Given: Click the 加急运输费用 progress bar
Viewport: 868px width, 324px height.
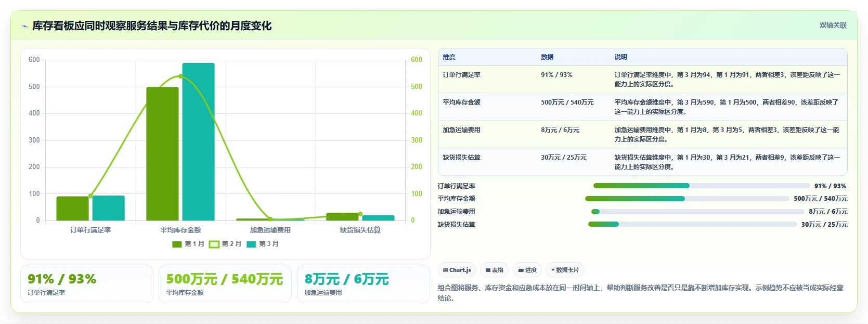Looking at the screenshot, I should 697,212.
